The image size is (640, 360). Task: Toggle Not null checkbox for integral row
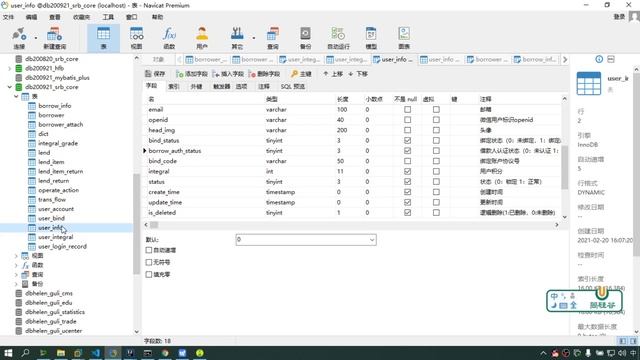[407, 171]
